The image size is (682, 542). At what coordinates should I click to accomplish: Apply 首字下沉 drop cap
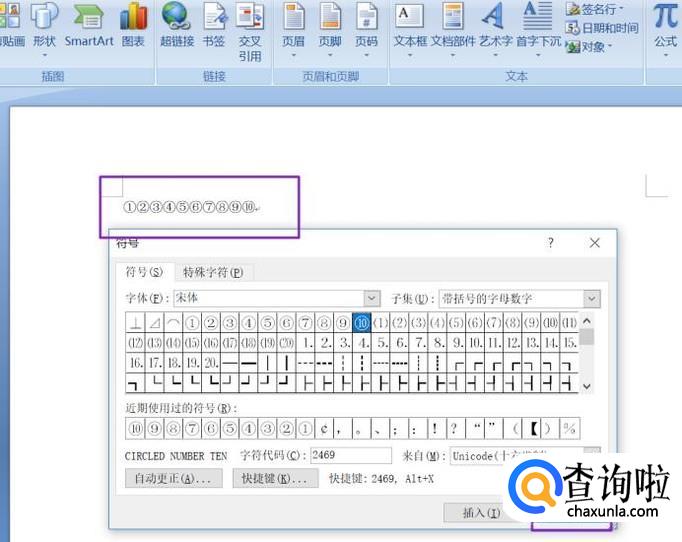pos(538,29)
